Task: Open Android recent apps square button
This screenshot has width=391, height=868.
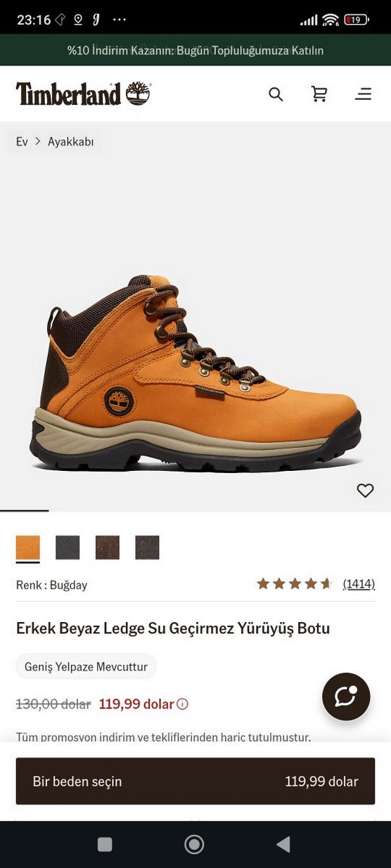Action: tap(105, 844)
